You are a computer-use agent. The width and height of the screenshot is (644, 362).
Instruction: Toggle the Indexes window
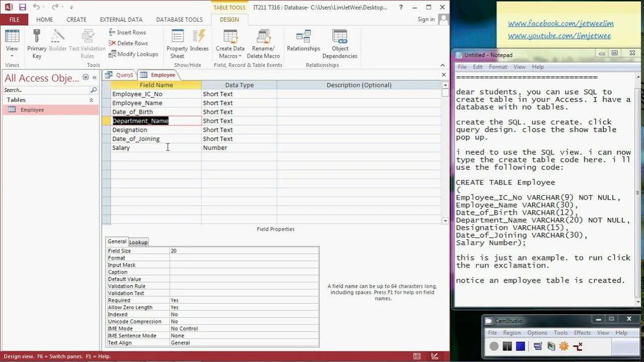pos(199,40)
